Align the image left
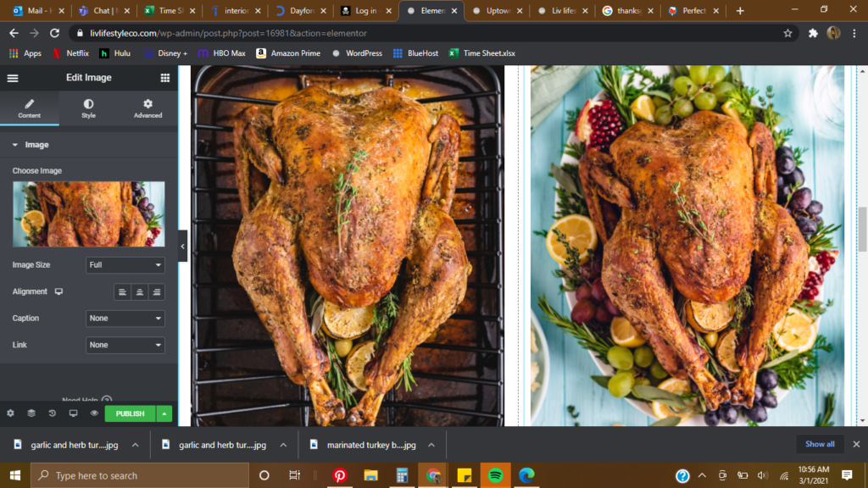 122,292
